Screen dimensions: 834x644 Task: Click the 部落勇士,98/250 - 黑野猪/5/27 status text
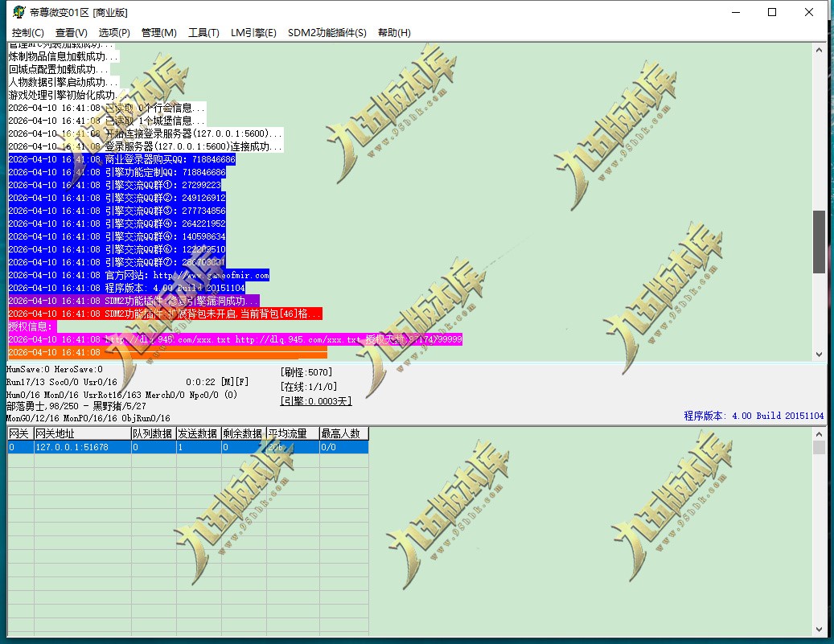pos(76,406)
